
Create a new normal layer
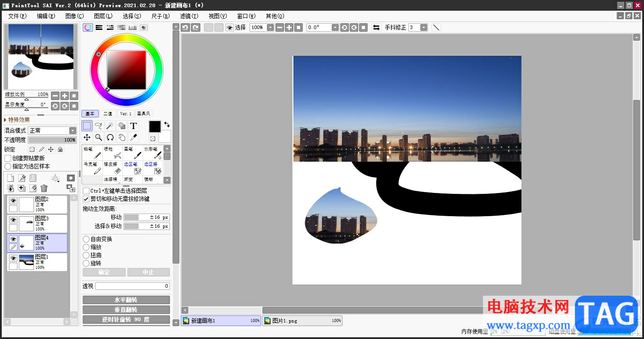click(11, 178)
